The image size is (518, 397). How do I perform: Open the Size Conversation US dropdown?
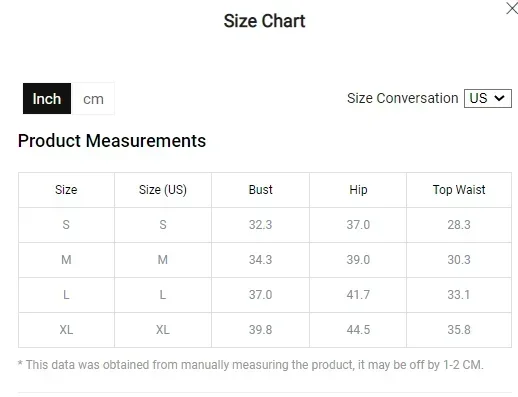tap(488, 98)
